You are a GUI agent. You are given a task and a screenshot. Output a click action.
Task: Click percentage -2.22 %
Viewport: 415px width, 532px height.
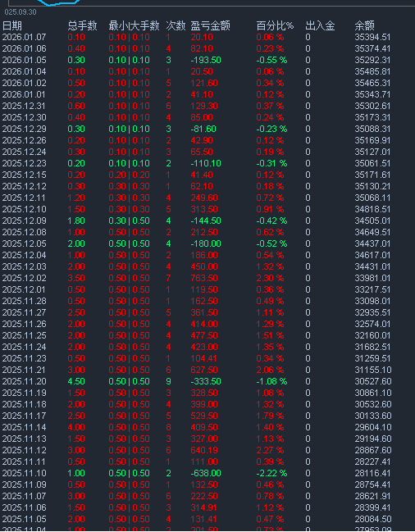(271, 473)
